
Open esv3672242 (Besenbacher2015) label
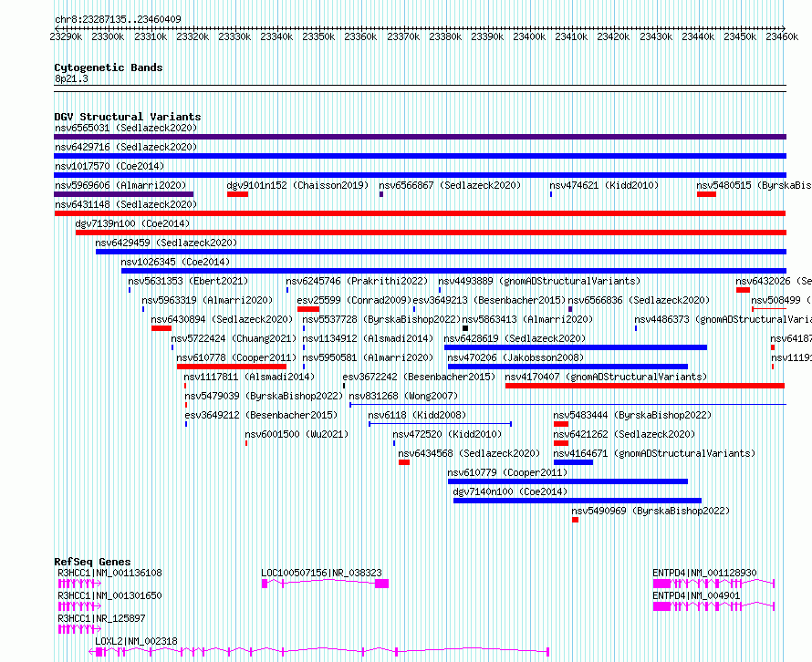(x=419, y=377)
